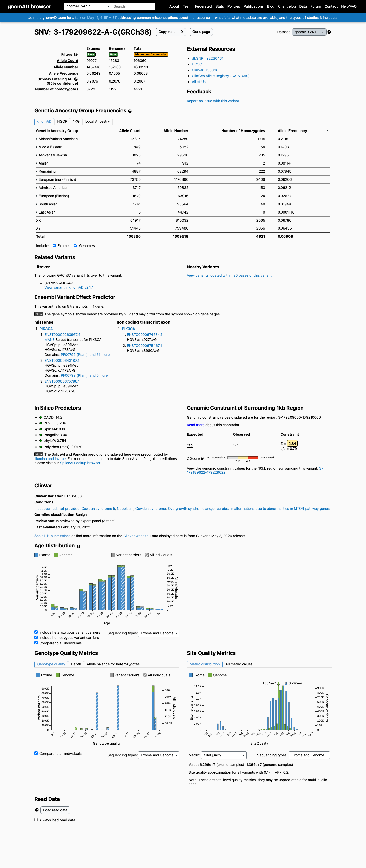Open the ENST00000263967.4 transcript link
Viewport: 366px width, 868px height.
pyautogui.click(x=63, y=335)
